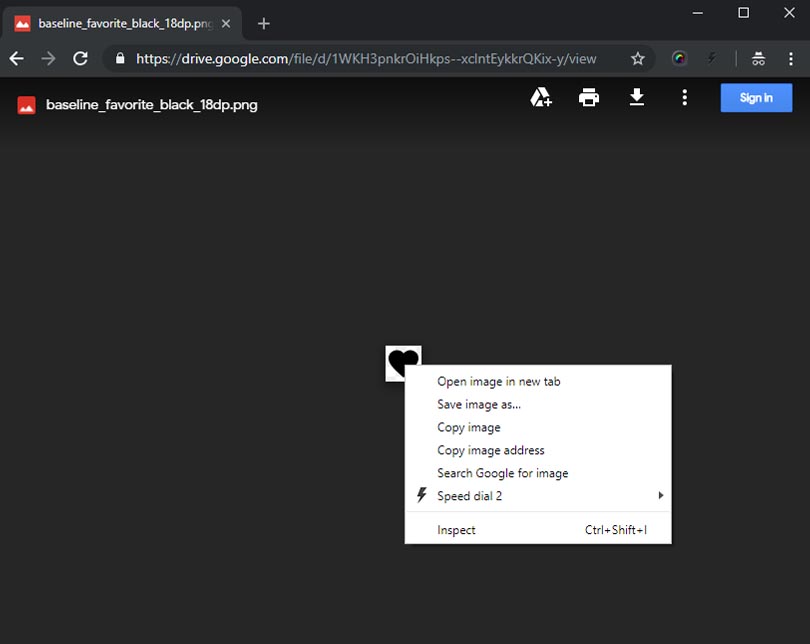Click the red image file icon beside filename
This screenshot has width=810, height=644.
[26, 105]
